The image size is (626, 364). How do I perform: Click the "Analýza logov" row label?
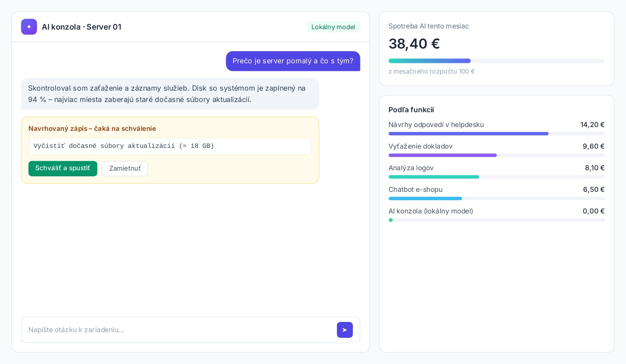click(411, 168)
